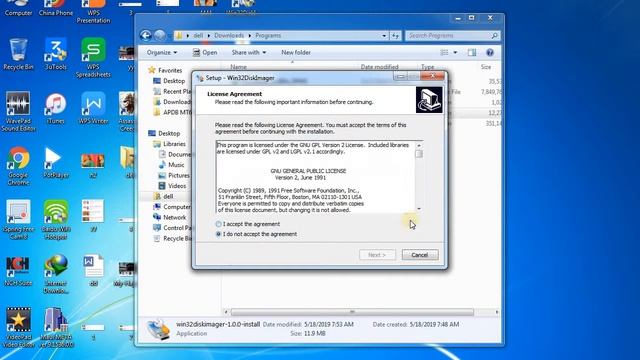Launch iTunes from the desktop

tap(56, 108)
